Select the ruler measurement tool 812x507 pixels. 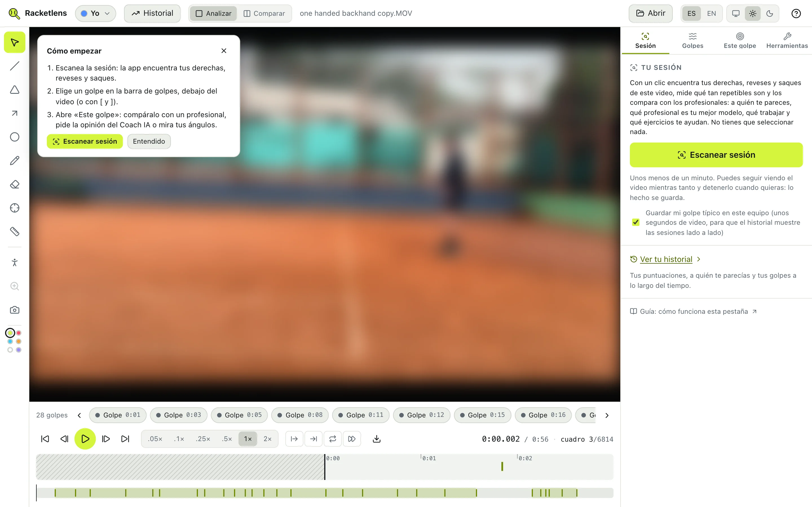(14, 231)
